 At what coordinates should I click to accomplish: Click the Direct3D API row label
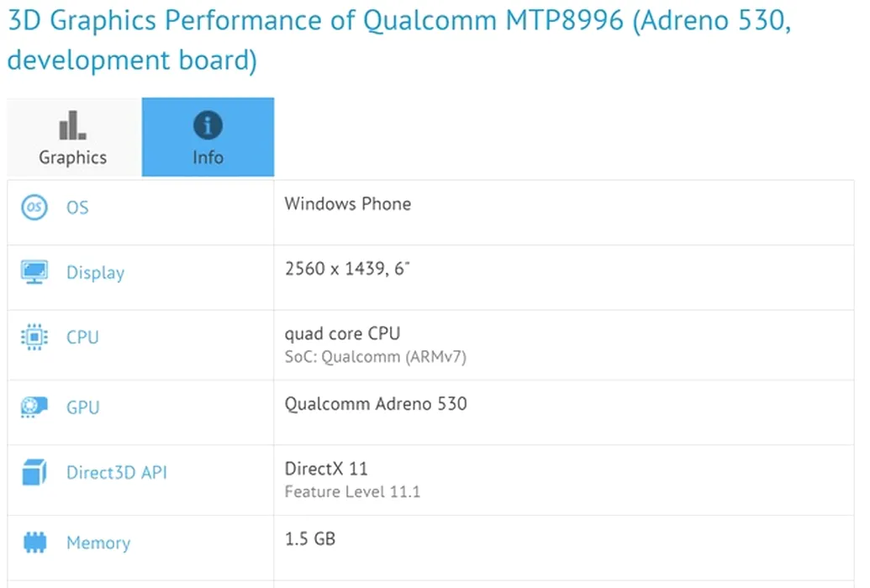(117, 473)
